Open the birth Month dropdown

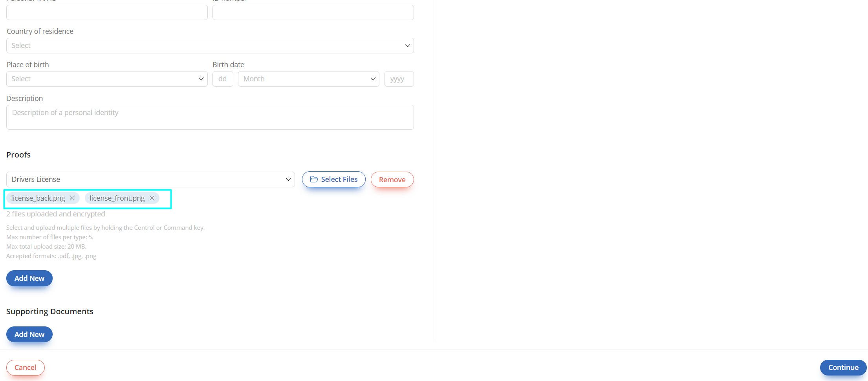point(309,79)
